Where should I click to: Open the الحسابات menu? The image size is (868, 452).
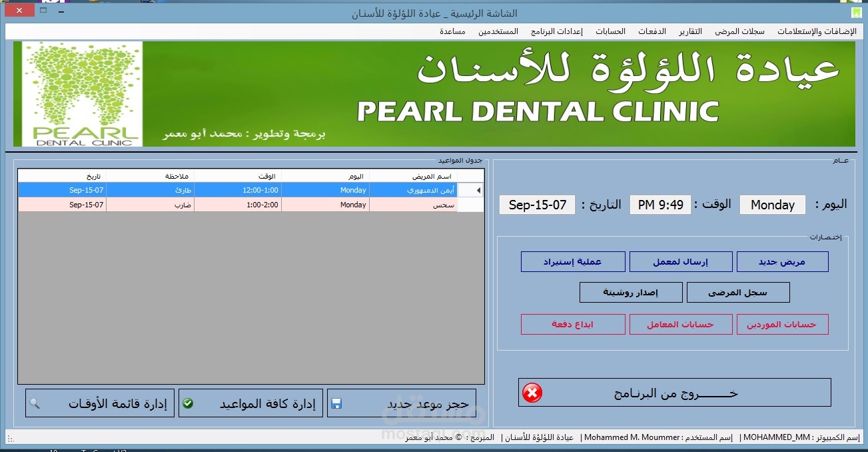610,31
